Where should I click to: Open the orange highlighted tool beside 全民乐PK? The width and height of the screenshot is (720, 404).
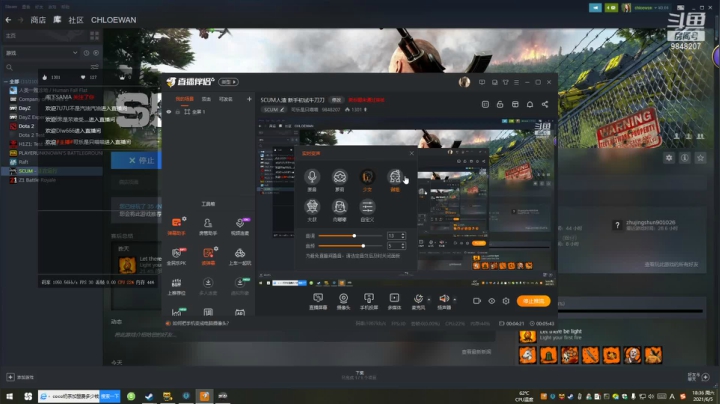[208, 256]
